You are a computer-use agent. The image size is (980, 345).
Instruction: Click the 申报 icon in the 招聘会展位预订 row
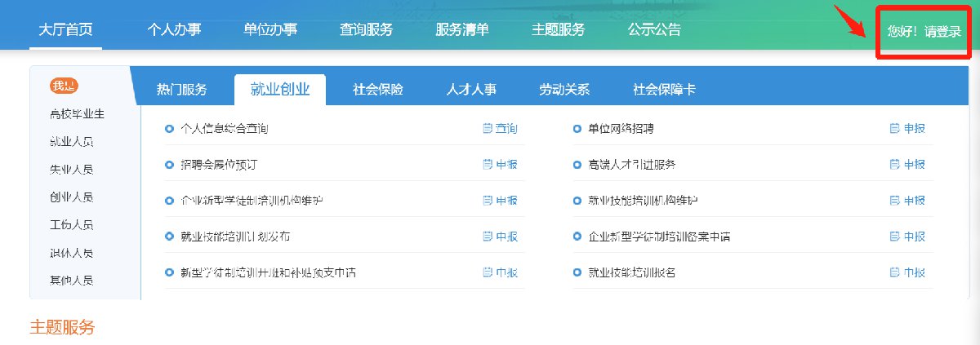(488, 165)
